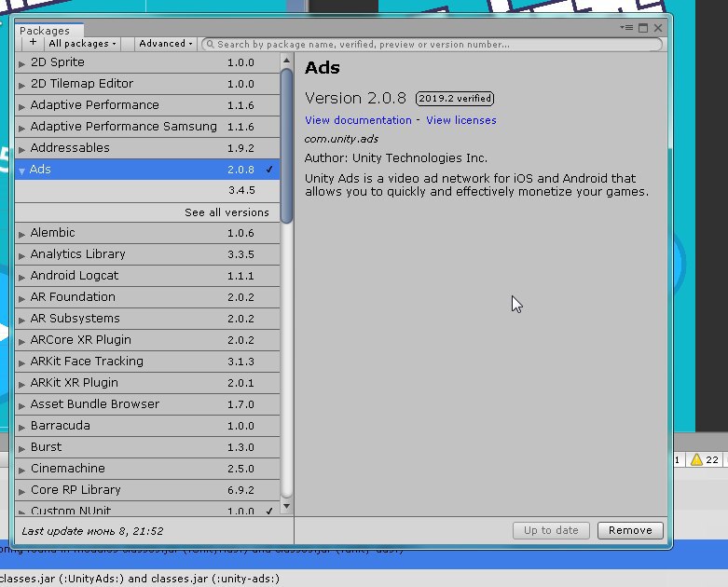The image size is (728, 587).
Task: Click the Remove button
Action: 630,530
